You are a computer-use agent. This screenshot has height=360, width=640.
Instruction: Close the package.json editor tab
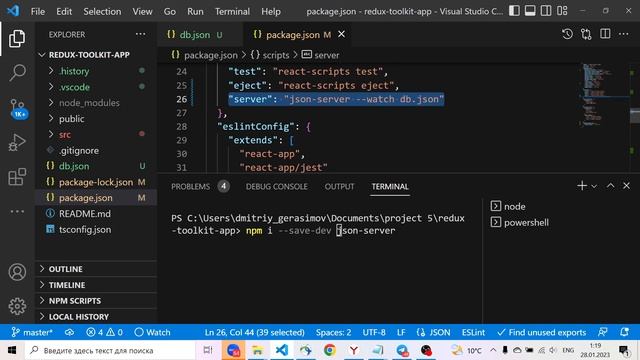tap(342, 35)
